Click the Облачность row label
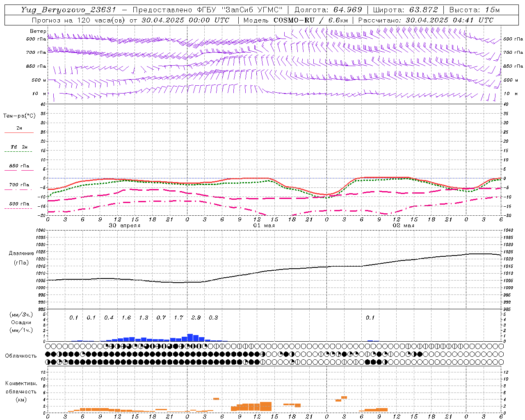The image size is (525, 420). 21,356
